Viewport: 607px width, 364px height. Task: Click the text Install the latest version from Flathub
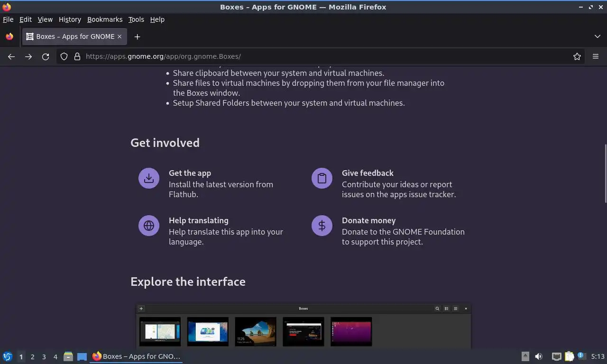tap(221, 190)
